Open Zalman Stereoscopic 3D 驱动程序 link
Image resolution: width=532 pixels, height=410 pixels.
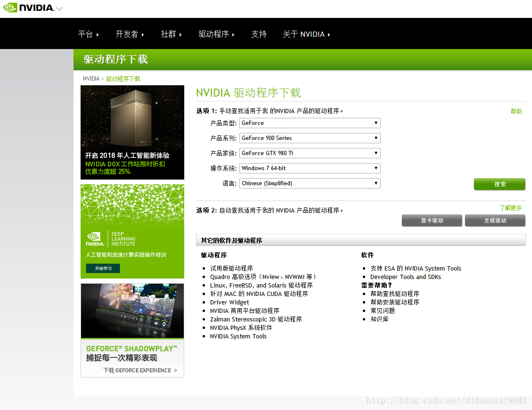tap(256, 320)
